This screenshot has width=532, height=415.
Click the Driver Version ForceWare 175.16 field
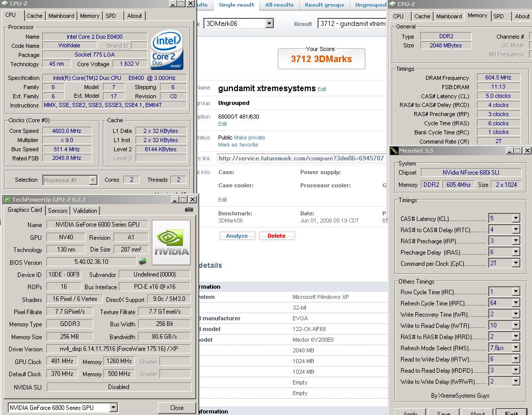click(x=119, y=348)
